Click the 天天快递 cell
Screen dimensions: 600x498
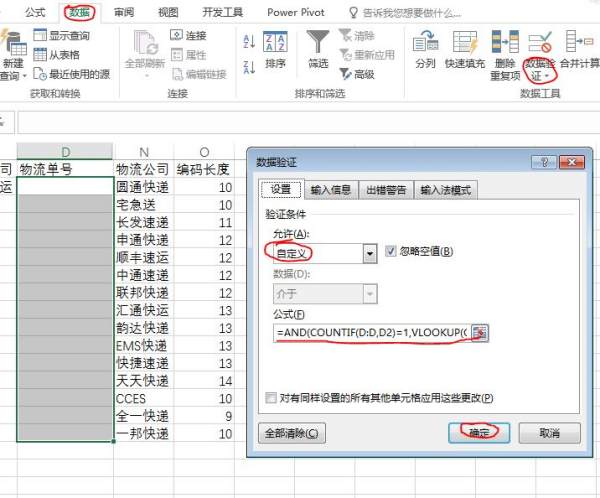(x=144, y=380)
